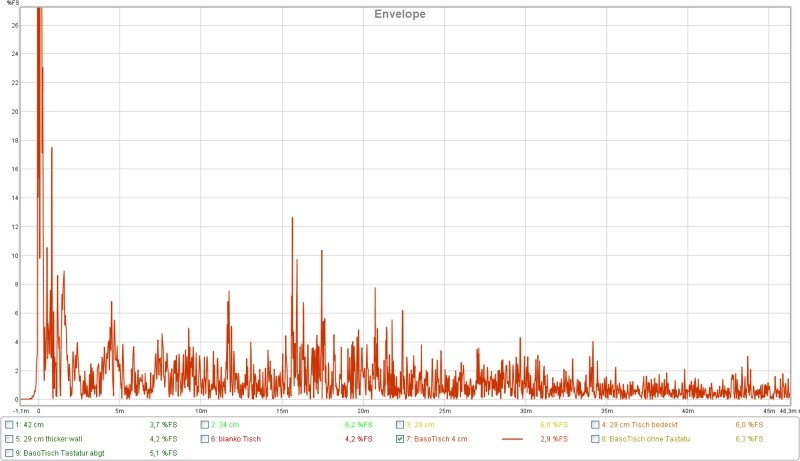Click the '-1,1m' axis start label
The width and height of the screenshot is (800, 461).
(x=21, y=411)
